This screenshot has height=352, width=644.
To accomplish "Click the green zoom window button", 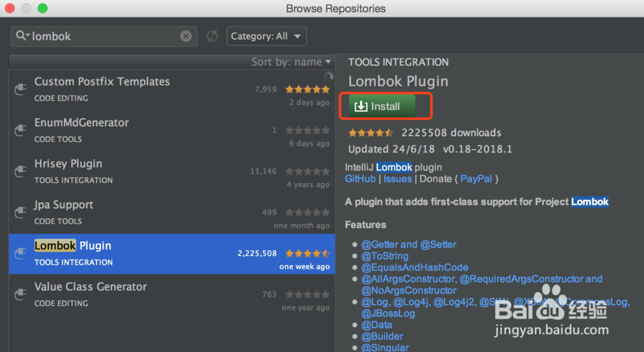I will [43, 8].
